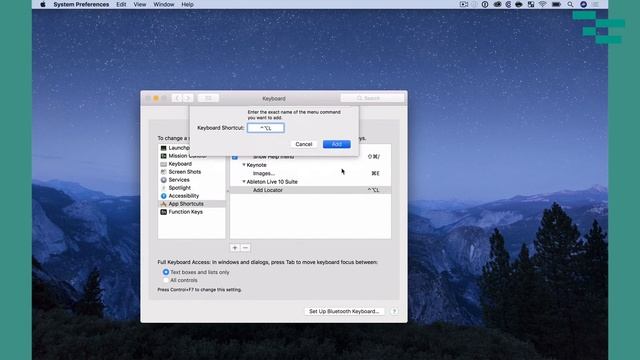Minimize the Keyboard preferences window
This screenshot has height=360, width=640.
coord(156,98)
